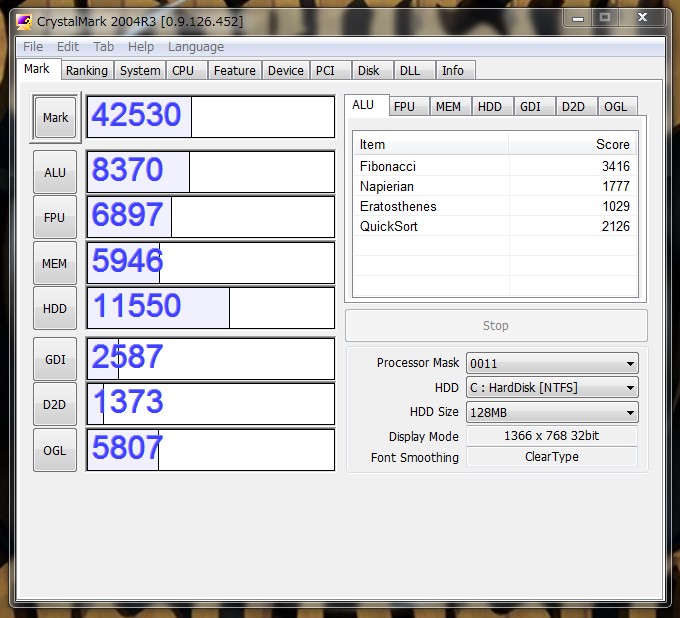The image size is (680, 618).
Task: Click the CrystalMark title bar app icon
Action: click(x=24, y=22)
